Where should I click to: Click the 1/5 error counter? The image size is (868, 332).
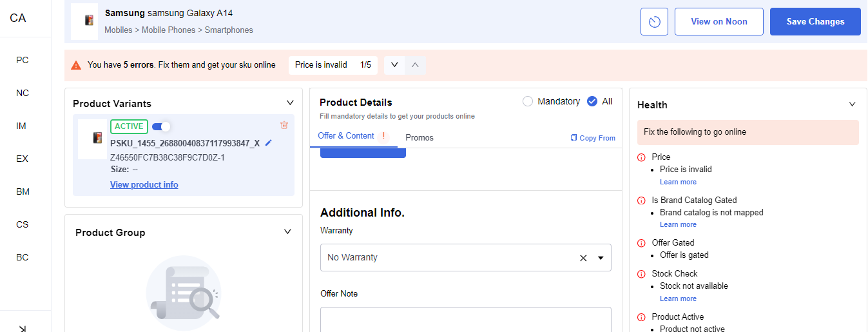click(365, 65)
